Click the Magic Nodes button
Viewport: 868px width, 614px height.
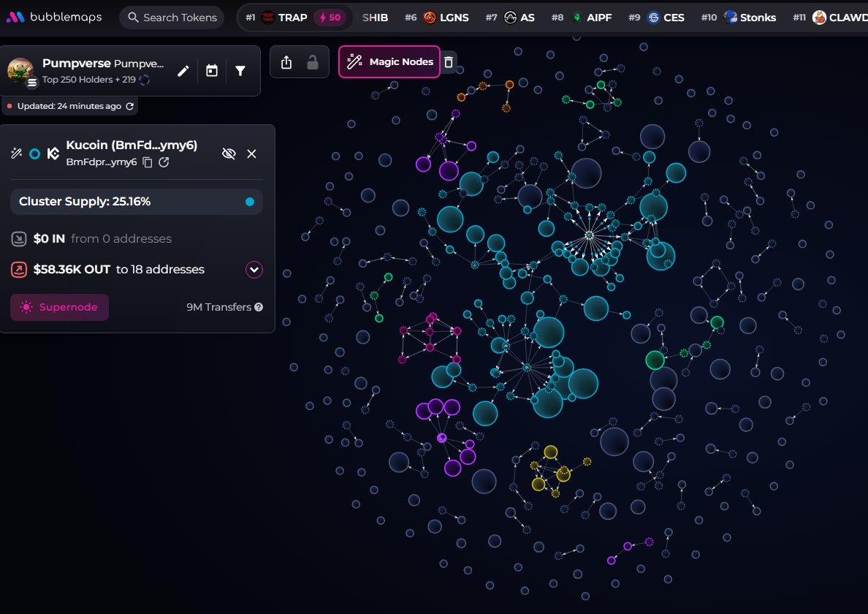click(x=389, y=62)
